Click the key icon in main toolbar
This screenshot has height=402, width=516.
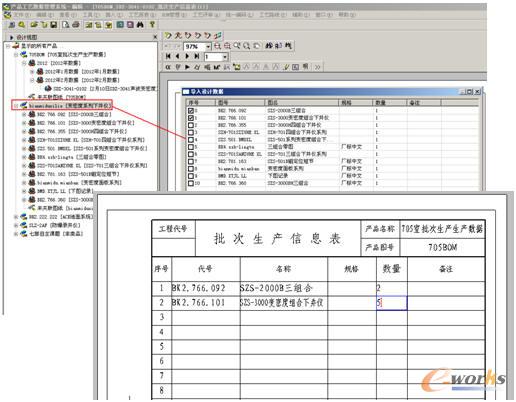tap(152, 25)
